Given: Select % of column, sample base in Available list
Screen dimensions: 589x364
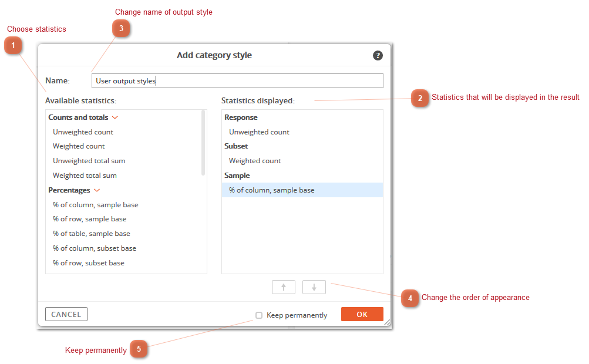Looking at the screenshot, I should [95, 205].
